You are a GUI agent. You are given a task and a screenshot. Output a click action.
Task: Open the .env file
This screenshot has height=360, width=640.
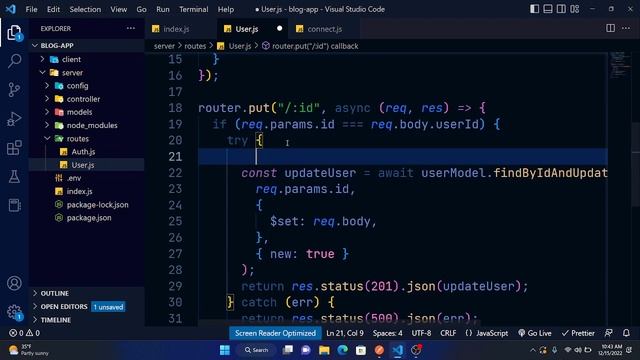coord(74,178)
